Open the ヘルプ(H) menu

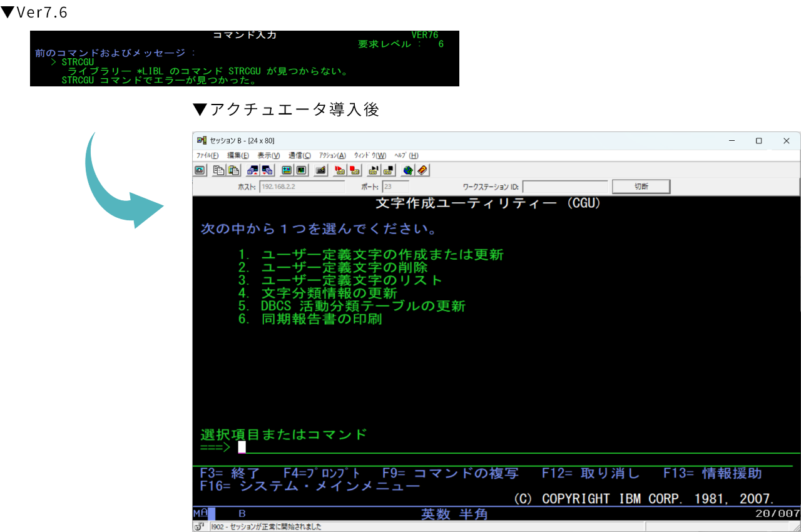click(x=406, y=155)
